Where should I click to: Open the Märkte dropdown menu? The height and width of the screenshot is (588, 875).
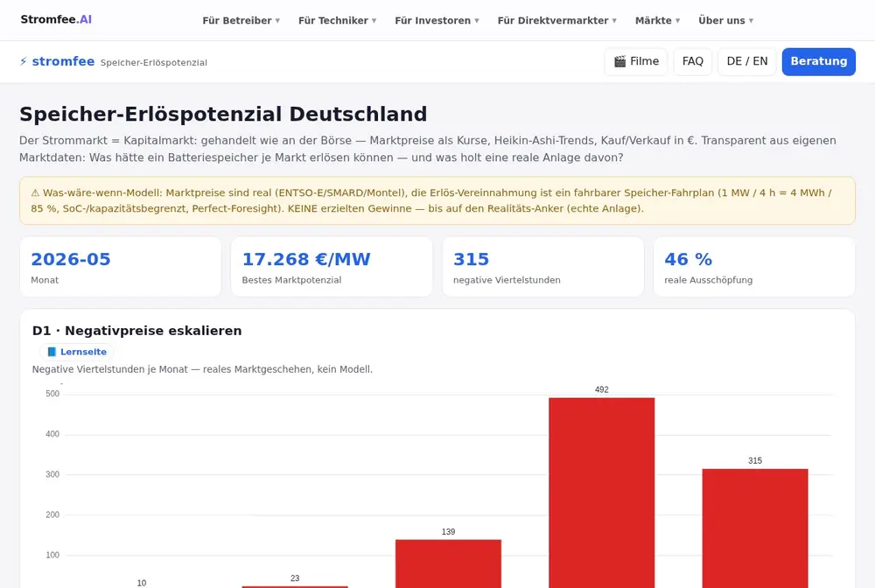pyautogui.click(x=657, y=21)
